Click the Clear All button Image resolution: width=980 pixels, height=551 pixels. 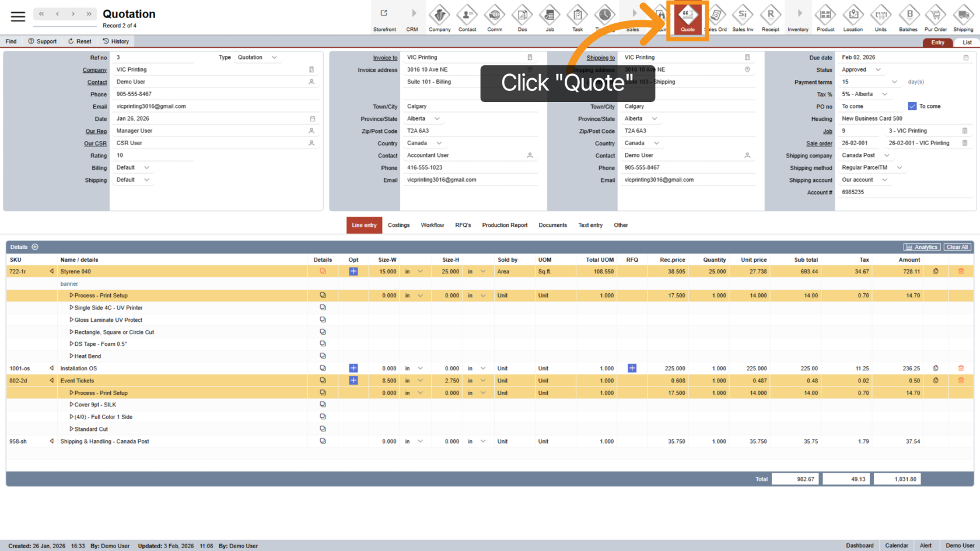tap(957, 247)
